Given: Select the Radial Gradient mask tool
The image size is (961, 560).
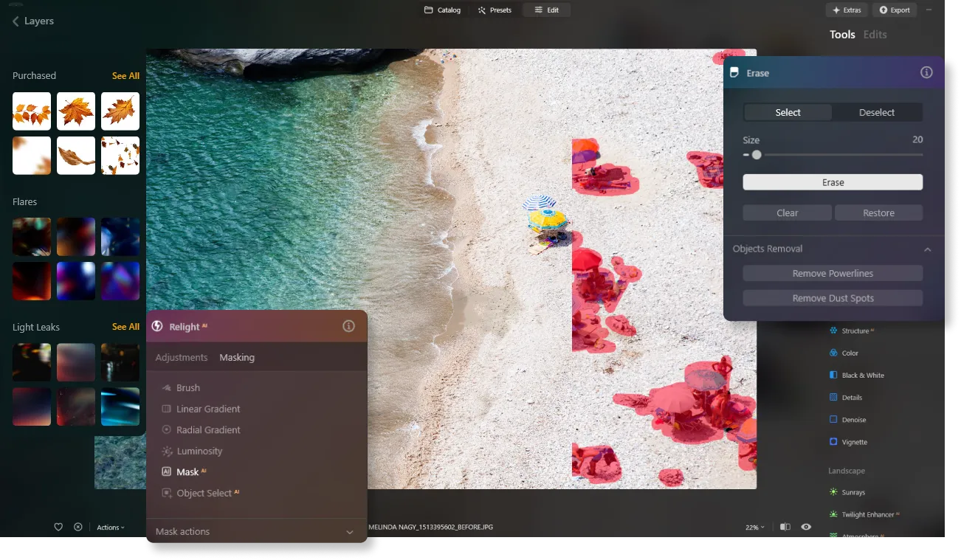Looking at the screenshot, I should [x=201, y=429].
